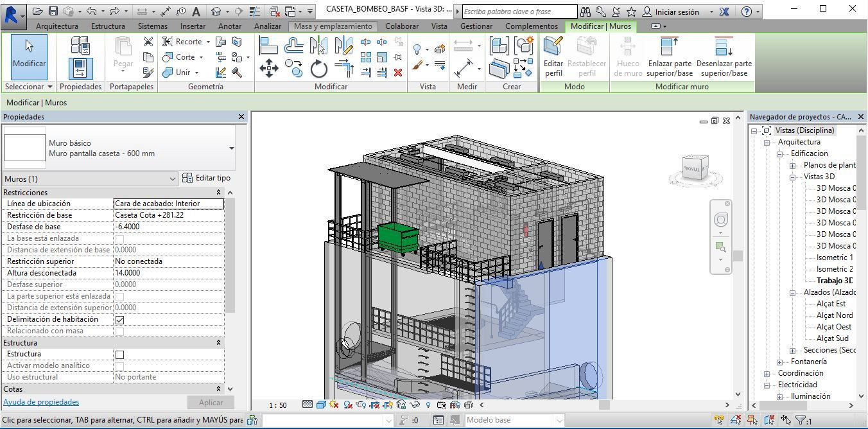
Task: Select the Offset (desfase) tool
Action: click(294, 45)
